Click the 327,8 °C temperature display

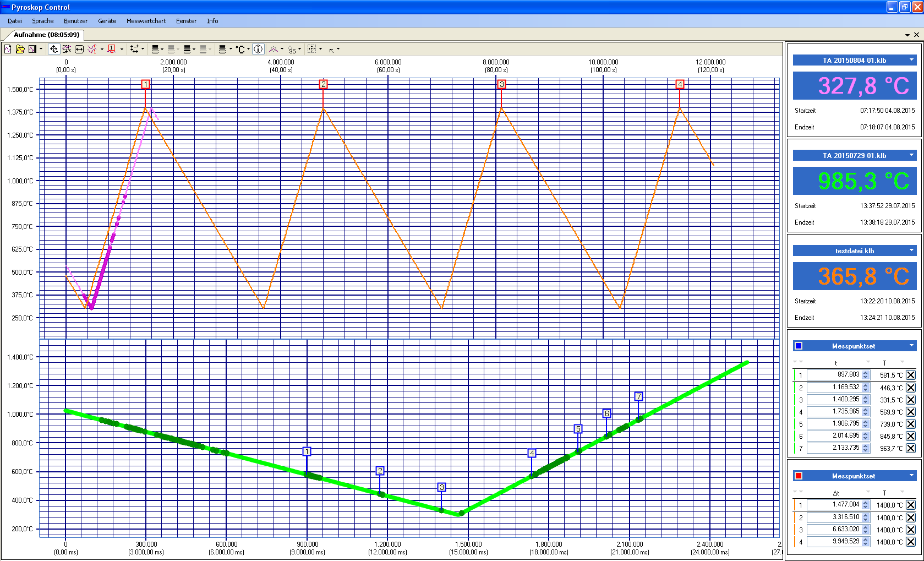pyautogui.click(x=854, y=86)
